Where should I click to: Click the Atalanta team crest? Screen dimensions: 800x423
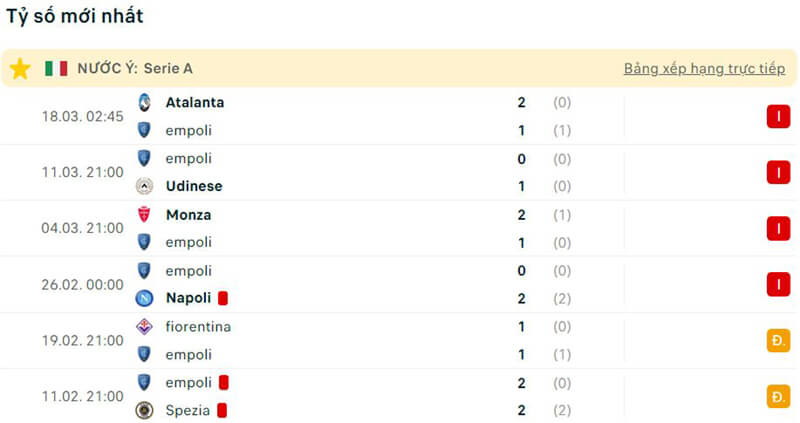coord(145,102)
